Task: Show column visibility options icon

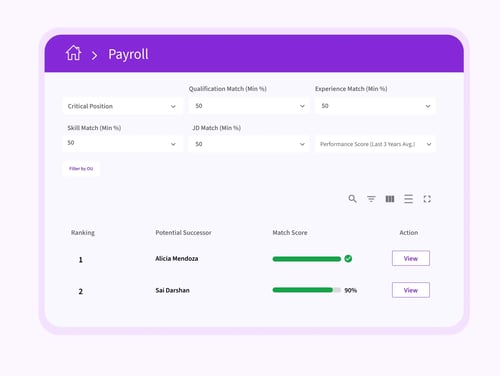Action: [x=390, y=199]
